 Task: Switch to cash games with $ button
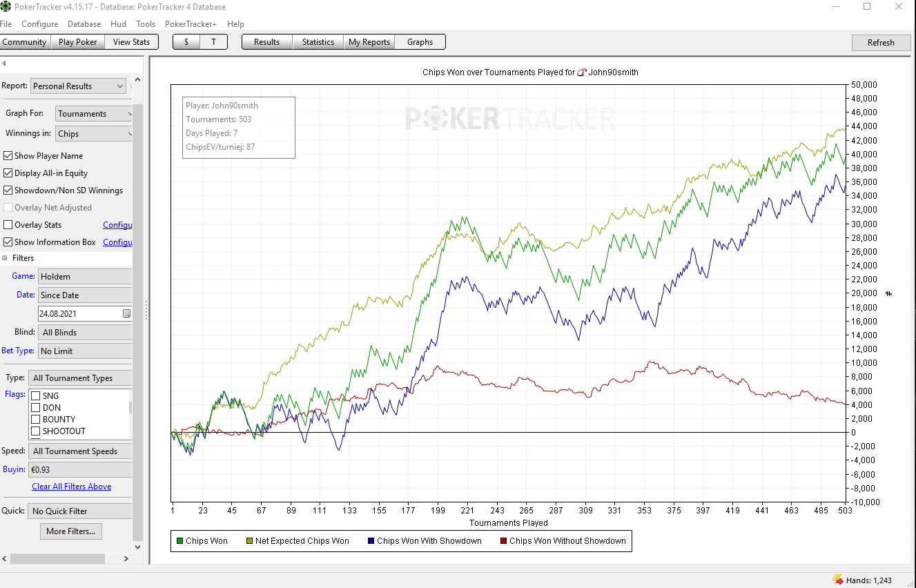click(186, 42)
